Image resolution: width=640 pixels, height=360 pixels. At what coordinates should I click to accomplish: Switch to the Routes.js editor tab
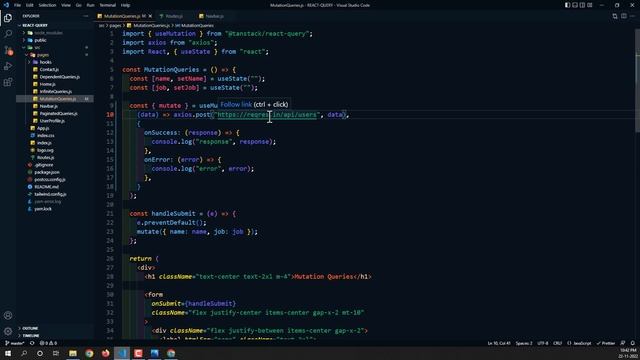click(x=171, y=16)
